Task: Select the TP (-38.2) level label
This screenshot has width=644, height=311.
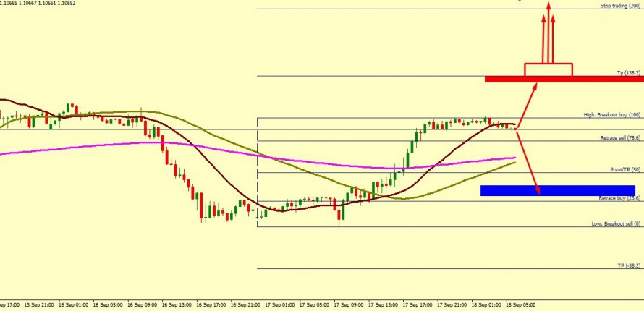Action: point(630,265)
